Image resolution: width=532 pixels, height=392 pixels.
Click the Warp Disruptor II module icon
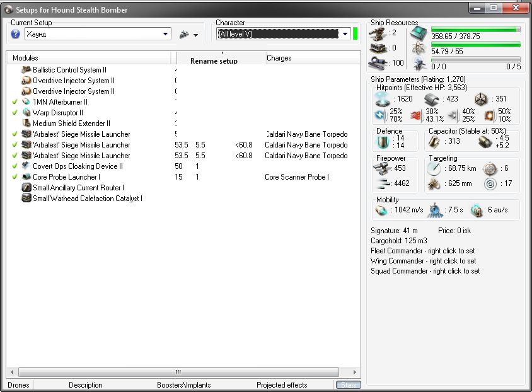[x=26, y=112]
